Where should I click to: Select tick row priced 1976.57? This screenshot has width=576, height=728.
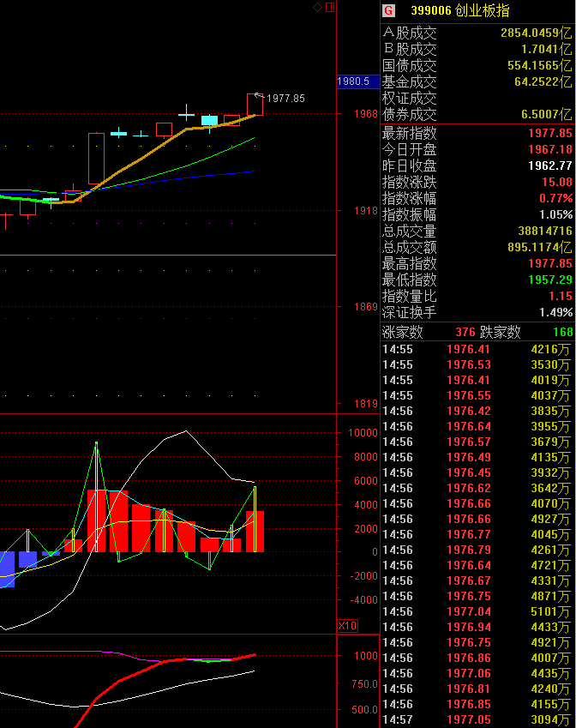477,442
